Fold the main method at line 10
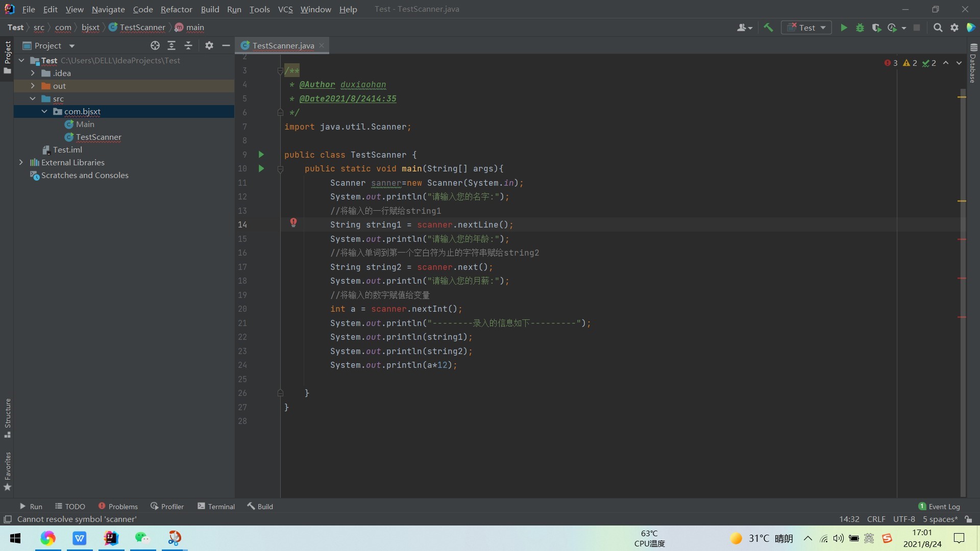This screenshot has height=551, width=980. click(x=280, y=169)
